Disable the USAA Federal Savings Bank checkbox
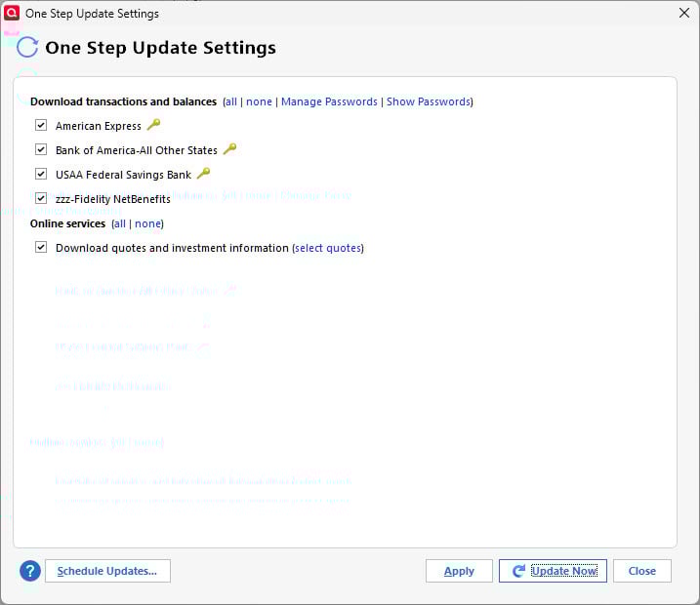 coord(41,174)
